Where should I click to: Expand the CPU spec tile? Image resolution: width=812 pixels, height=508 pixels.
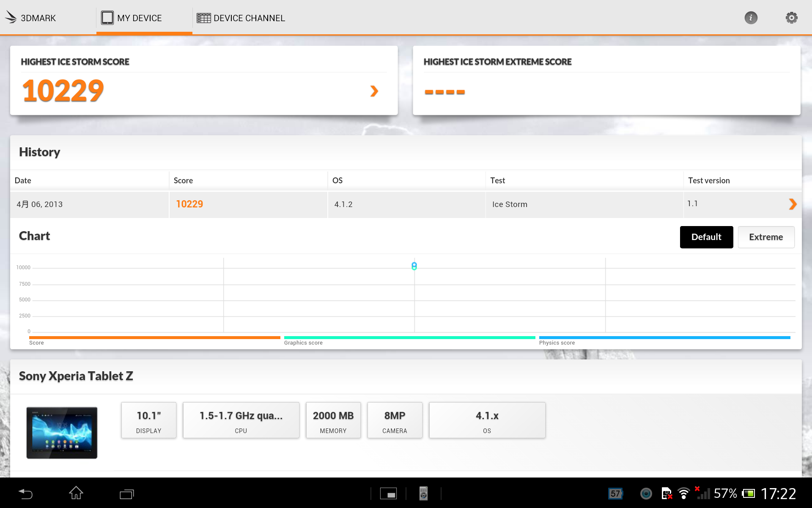pyautogui.click(x=241, y=420)
